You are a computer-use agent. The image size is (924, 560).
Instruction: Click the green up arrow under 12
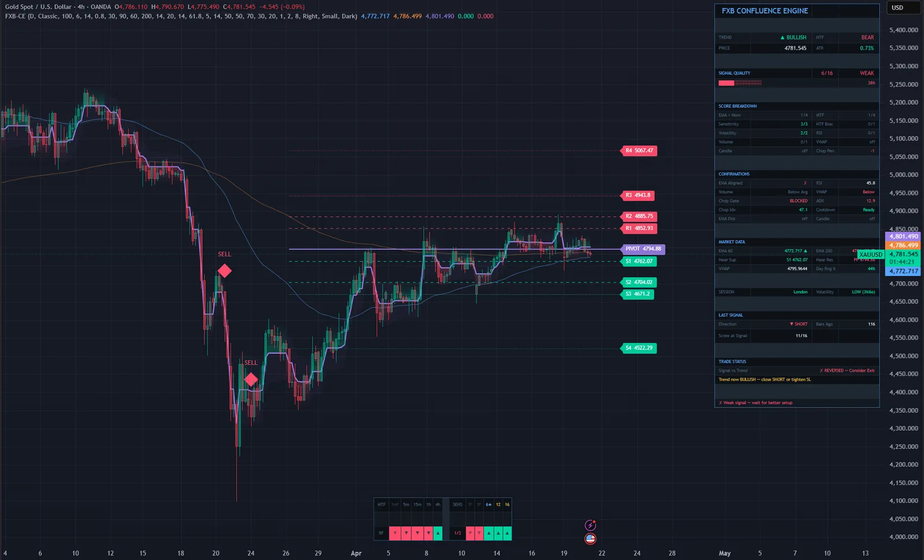498,533
